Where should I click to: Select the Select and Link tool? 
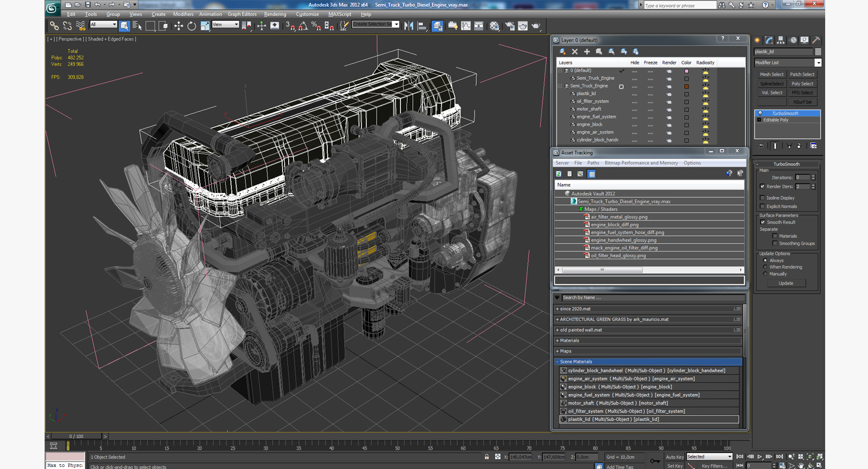pyautogui.click(x=54, y=26)
